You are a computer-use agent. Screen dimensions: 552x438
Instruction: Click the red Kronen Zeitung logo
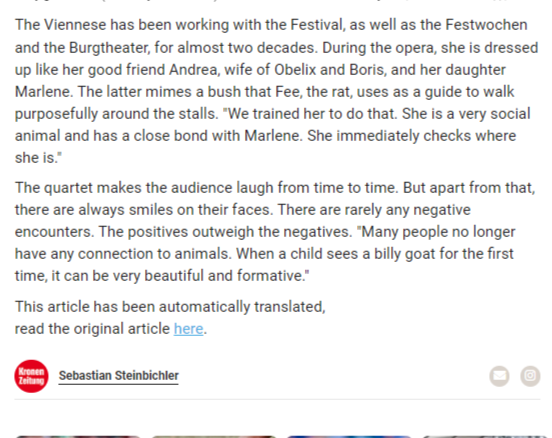pos(31,376)
